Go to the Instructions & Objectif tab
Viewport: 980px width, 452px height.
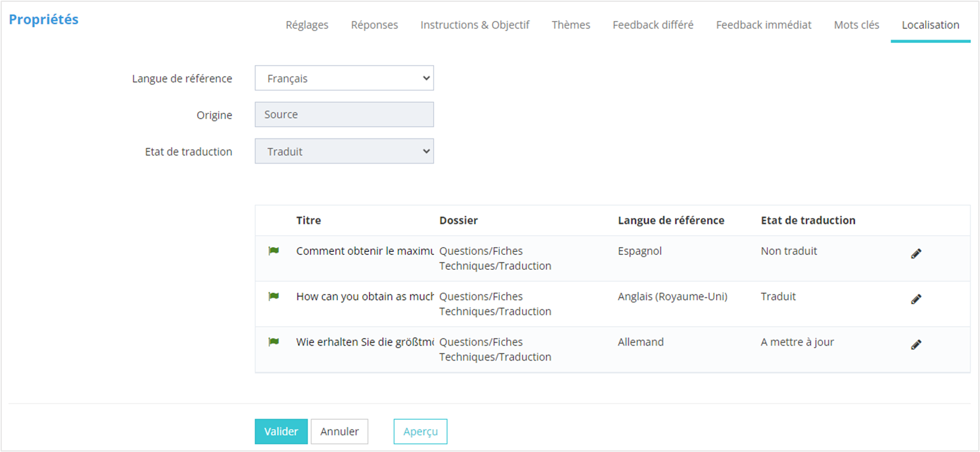click(x=475, y=25)
